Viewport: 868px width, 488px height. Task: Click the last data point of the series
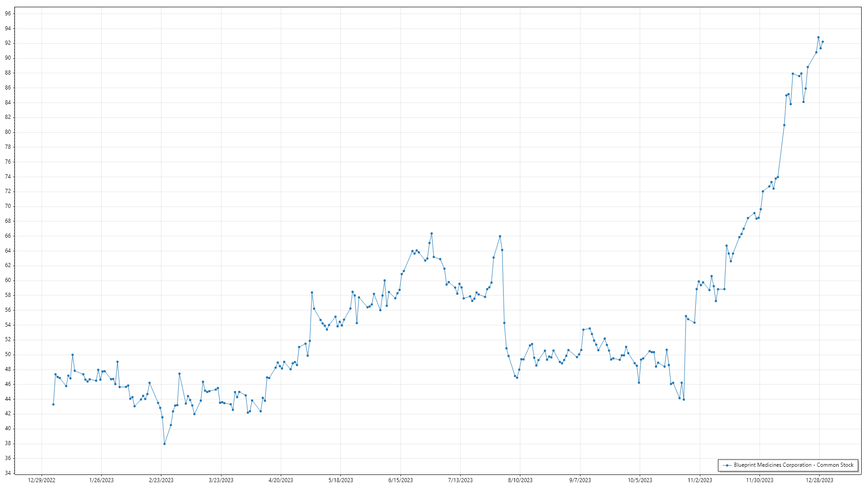click(822, 42)
